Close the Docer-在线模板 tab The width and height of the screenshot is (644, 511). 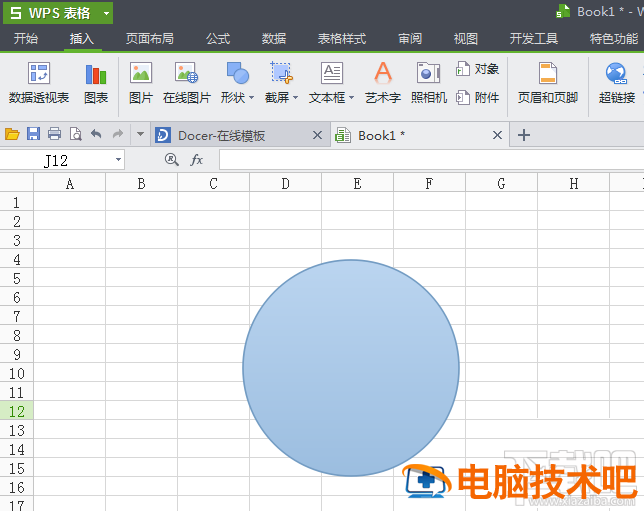tap(317, 135)
